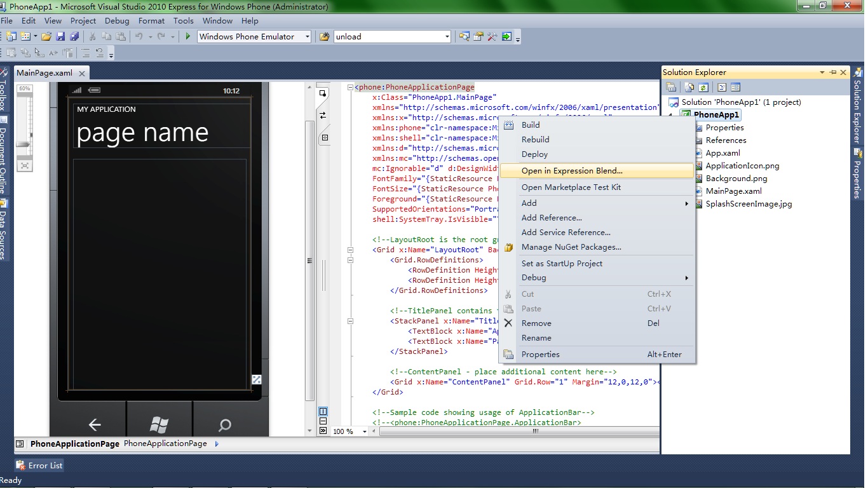Open the Toolbox wrench toolbar icon
The height and width of the screenshot is (488, 868).
[x=492, y=37]
